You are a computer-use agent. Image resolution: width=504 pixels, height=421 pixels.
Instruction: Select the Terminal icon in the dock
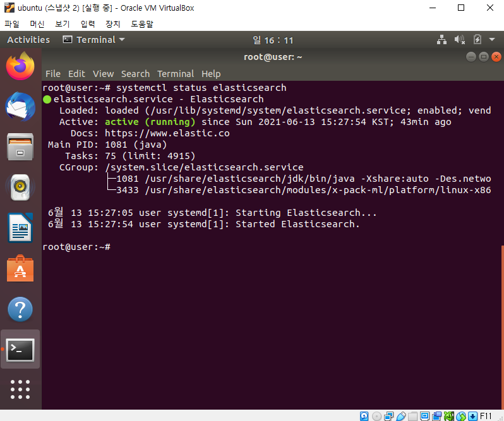click(x=20, y=350)
